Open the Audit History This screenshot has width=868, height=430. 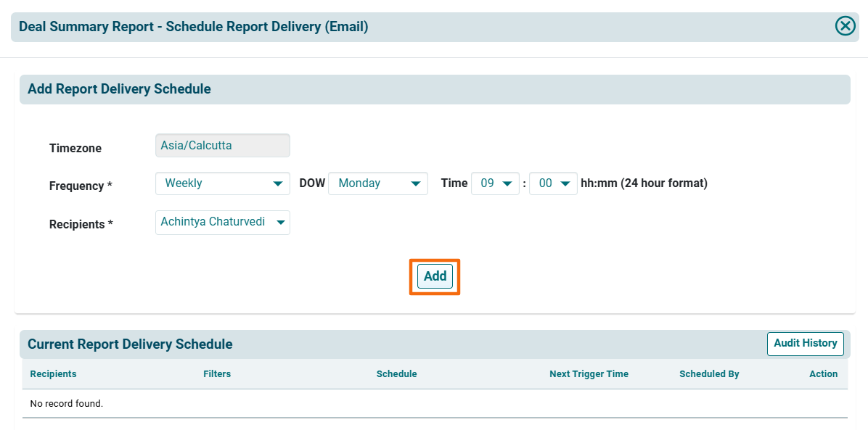pos(805,343)
